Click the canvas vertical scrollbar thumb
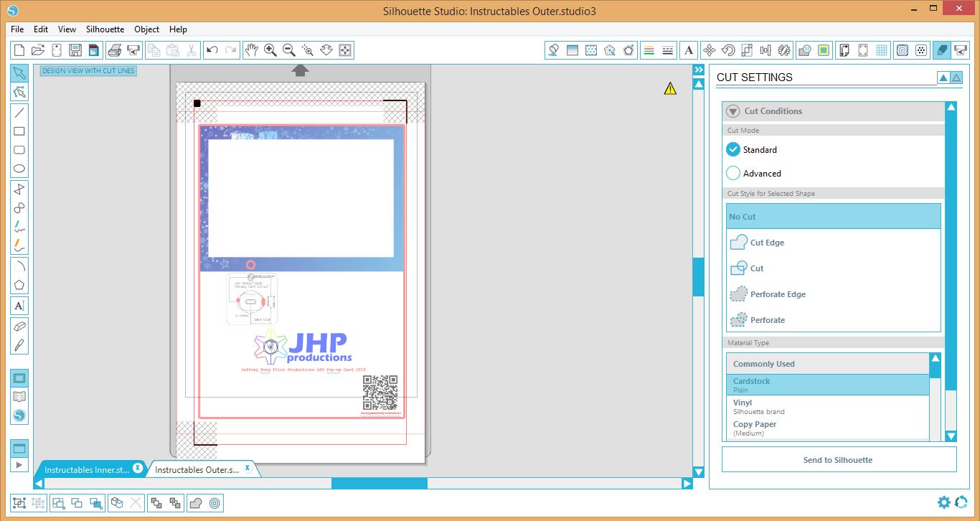Screen dimensions: 980x521 click(698, 276)
